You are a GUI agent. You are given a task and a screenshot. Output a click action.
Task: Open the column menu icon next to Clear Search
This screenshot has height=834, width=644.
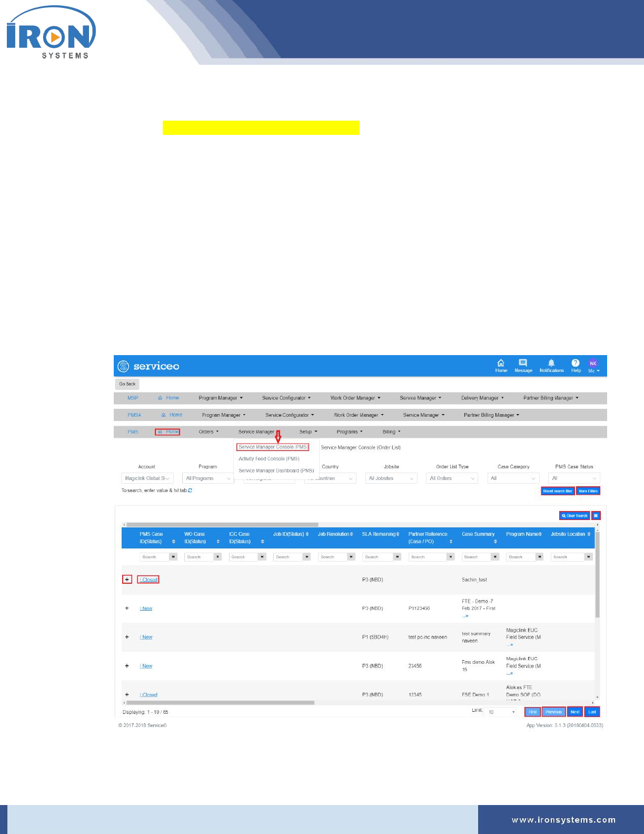(x=596, y=516)
